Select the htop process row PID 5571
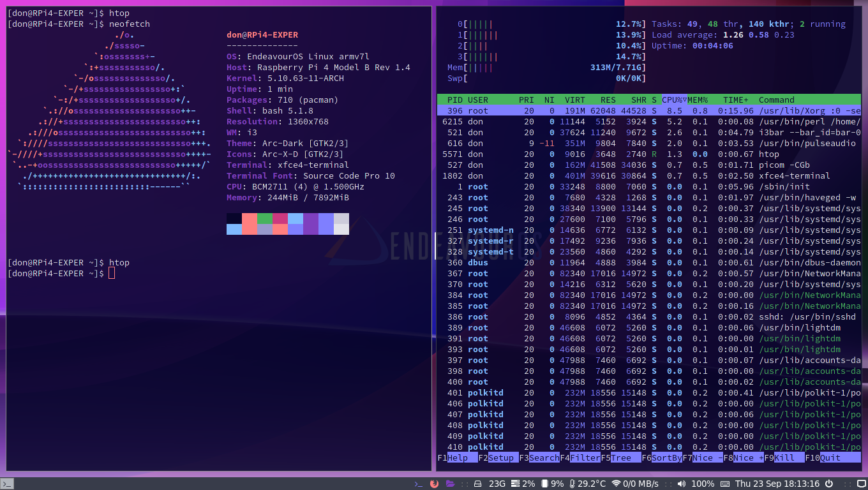868x490 pixels. (649, 154)
